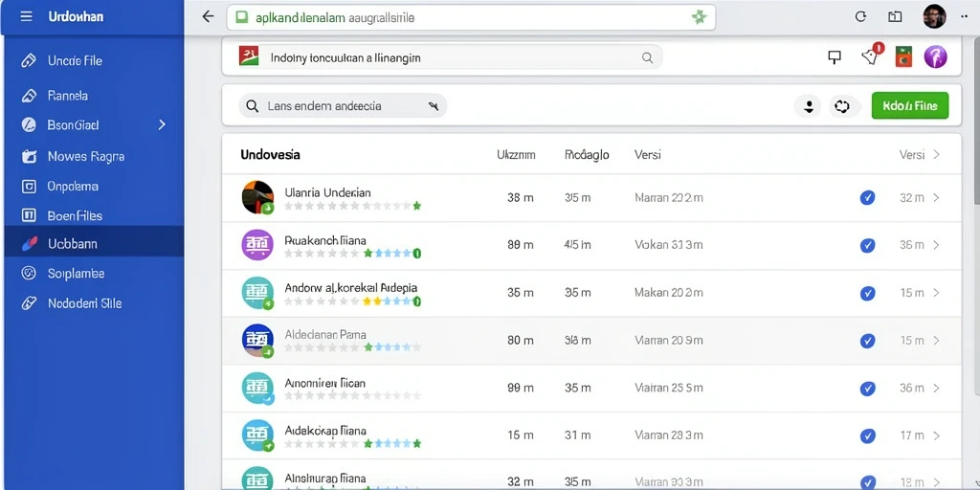Screen dimensions: 980x490
Task: Select BoenFiiles in the sidebar
Action: (x=94, y=215)
